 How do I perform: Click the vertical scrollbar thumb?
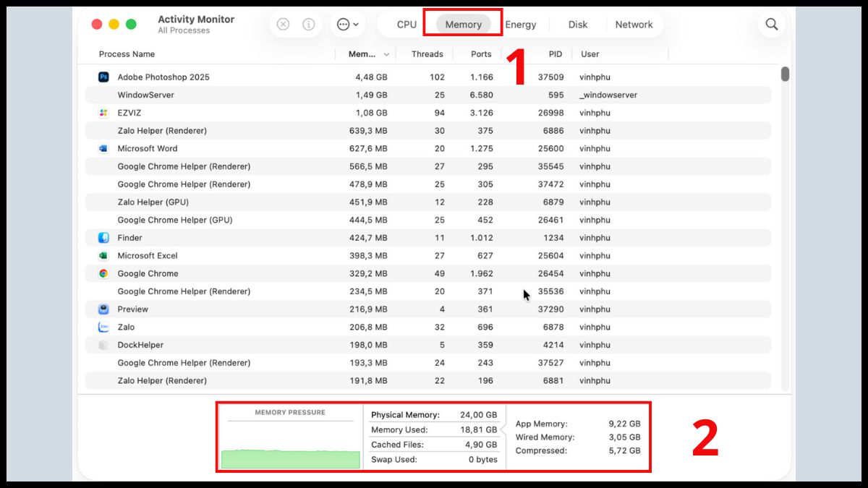[x=785, y=74]
